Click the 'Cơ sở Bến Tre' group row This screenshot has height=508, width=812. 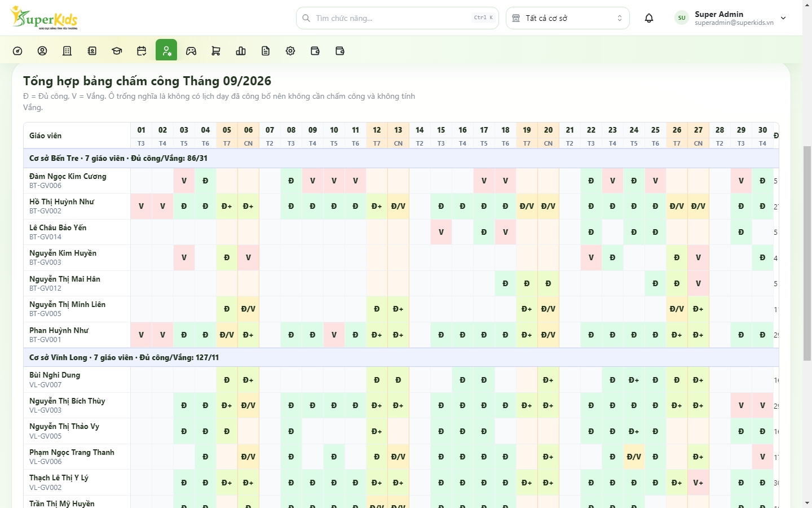[401, 159]
